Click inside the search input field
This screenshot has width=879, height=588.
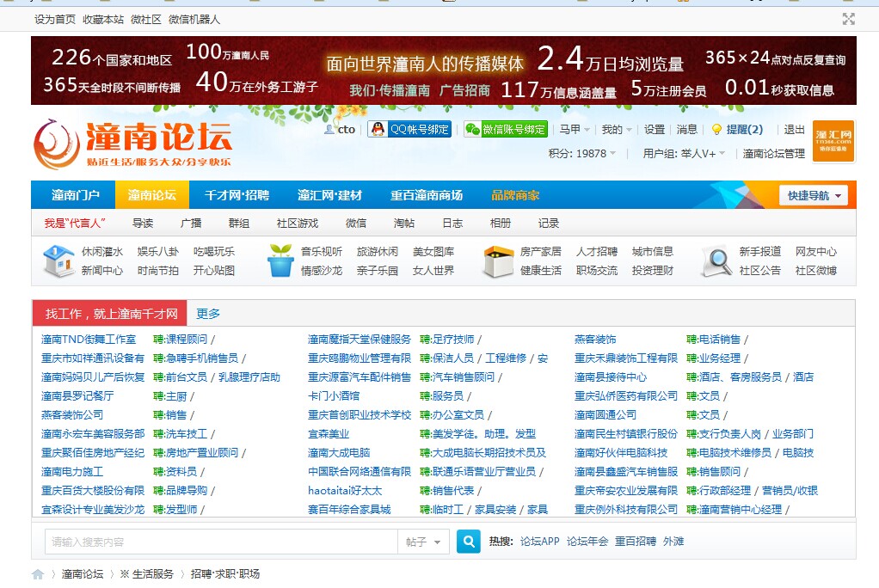coord(215,542)
